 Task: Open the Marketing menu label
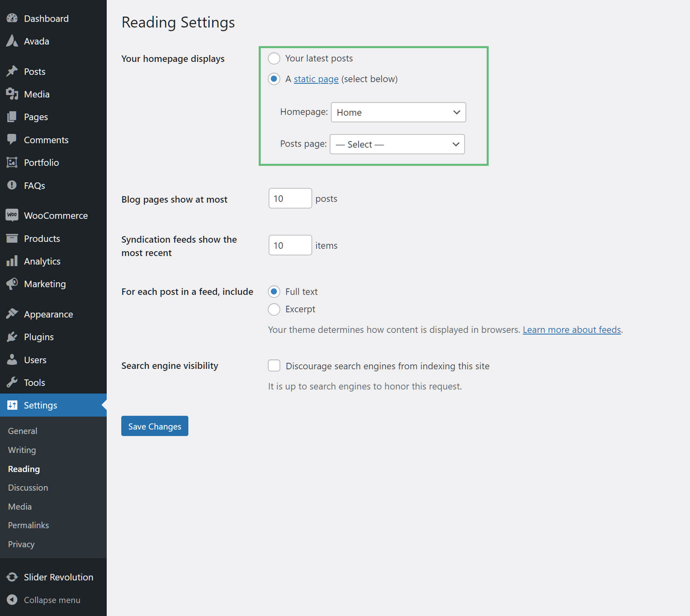click(x=45, y=284)
